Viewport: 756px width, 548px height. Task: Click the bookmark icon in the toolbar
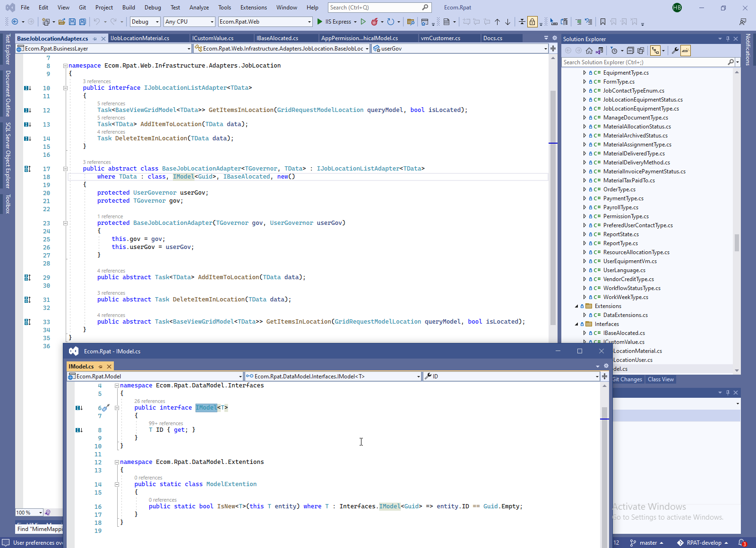tap(602, 22)
